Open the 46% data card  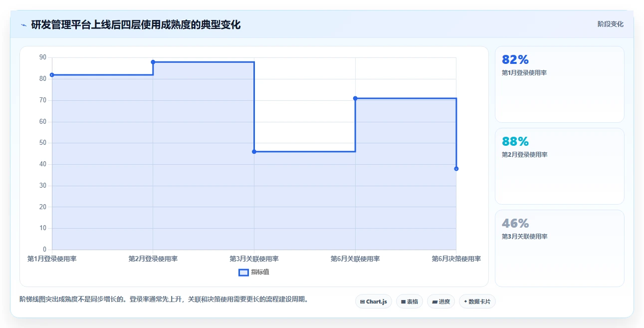(560, 249)
